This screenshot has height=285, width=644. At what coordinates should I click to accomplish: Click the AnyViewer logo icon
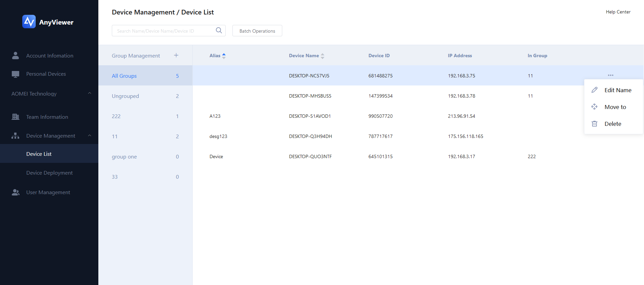coord(29,22)
